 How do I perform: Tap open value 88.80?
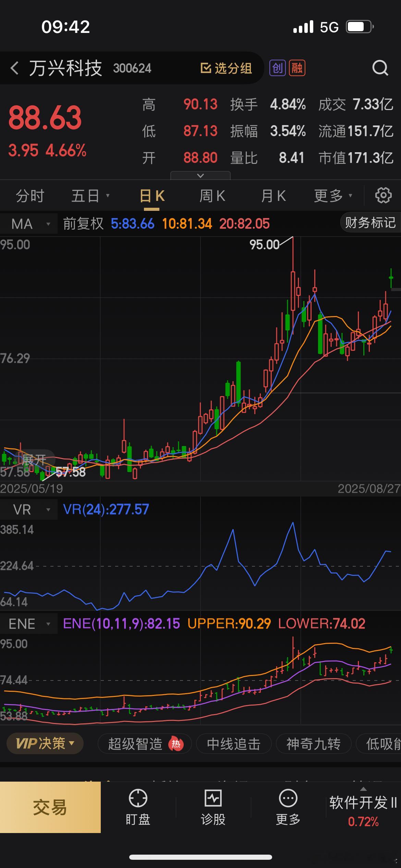pos(200,158)
